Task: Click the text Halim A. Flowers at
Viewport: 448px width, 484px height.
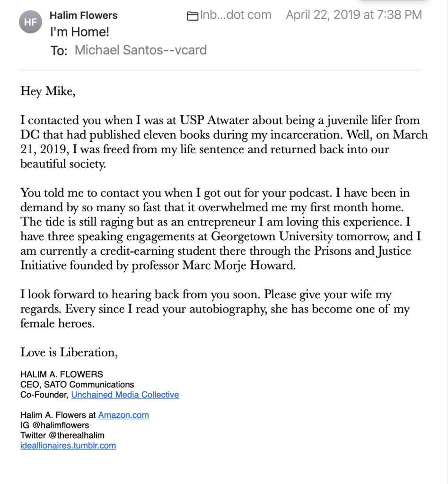Action: coord(58,415)
